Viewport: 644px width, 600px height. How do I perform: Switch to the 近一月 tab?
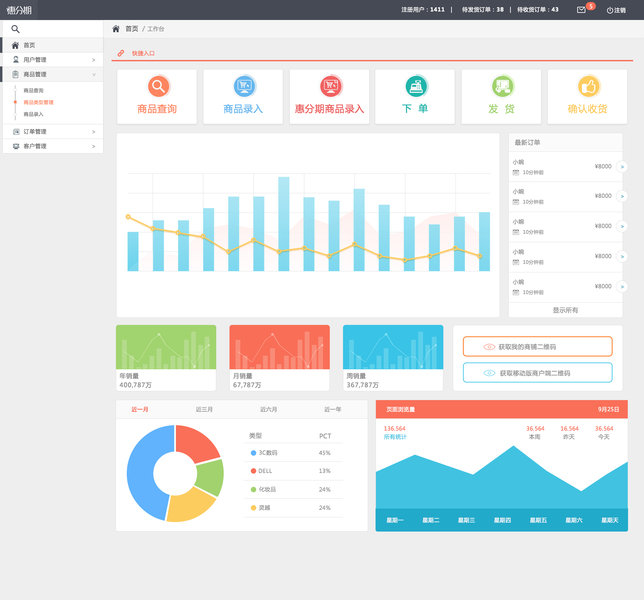[140, 409]
